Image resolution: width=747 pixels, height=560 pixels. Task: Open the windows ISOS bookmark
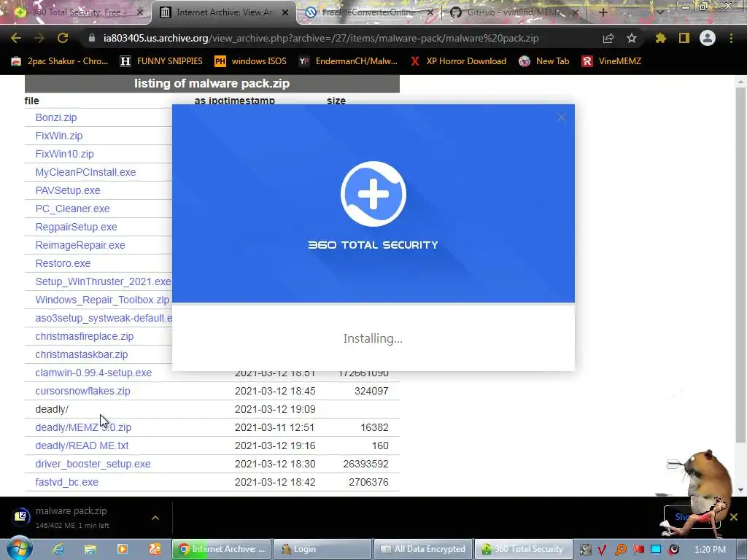pyautogui.click(x=251, y=61)
